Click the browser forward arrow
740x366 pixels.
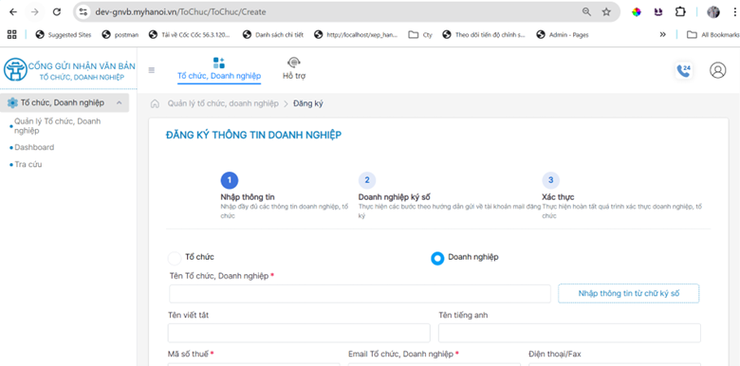click(x=34, y=12)
